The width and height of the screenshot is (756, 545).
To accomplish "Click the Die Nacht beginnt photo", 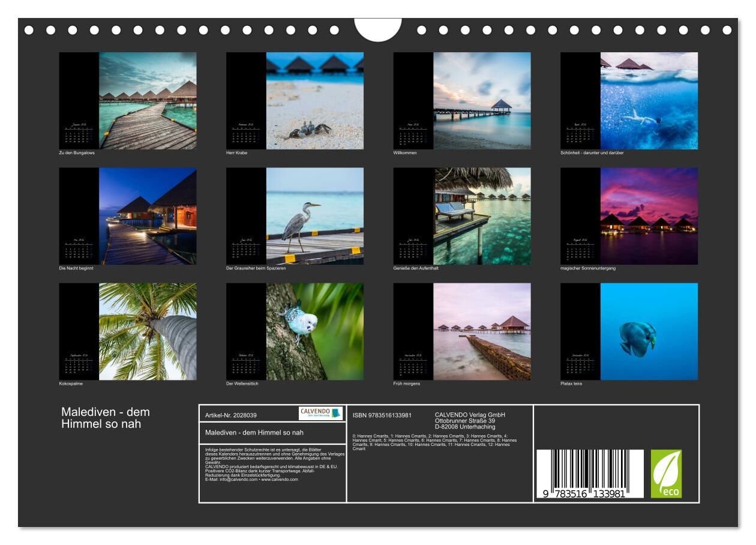I will tap(147, 216).
